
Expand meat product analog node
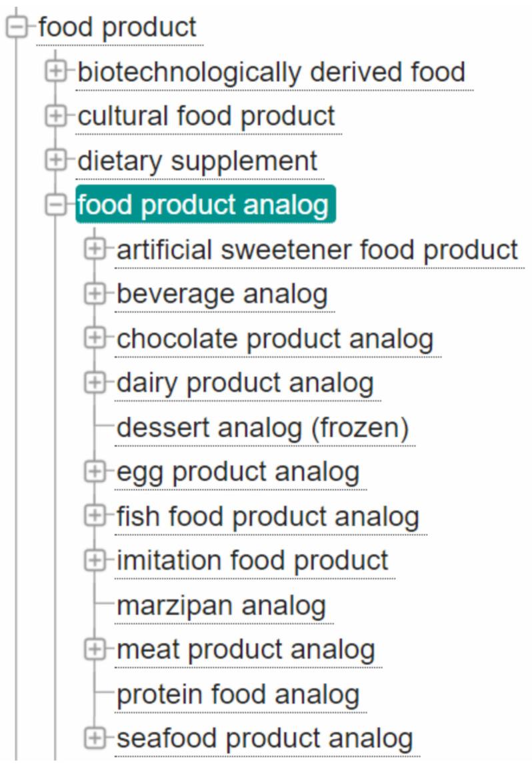(95, 650)
